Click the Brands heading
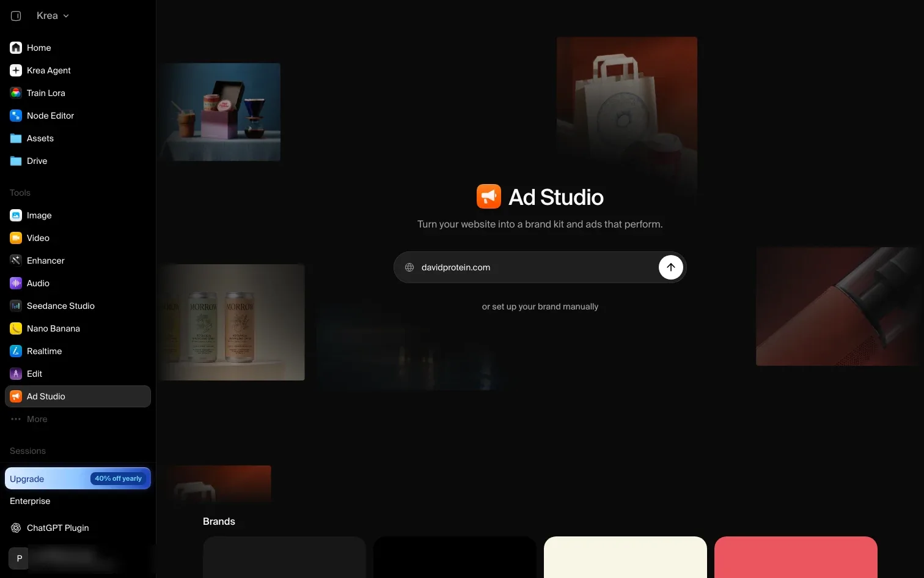 click(219, 521)
